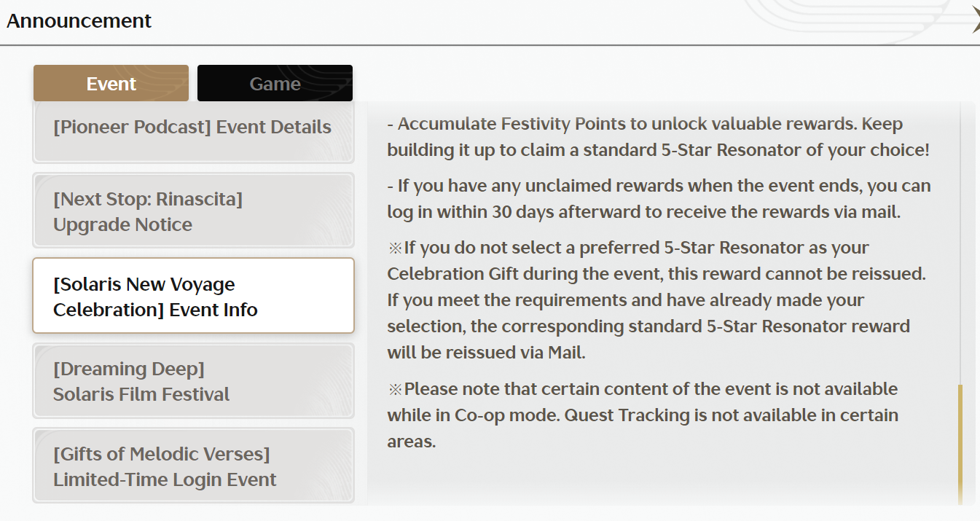Click the unclaimed rewards paragraph
Viewport: 980px width, 521px height.
click(659, 199)
